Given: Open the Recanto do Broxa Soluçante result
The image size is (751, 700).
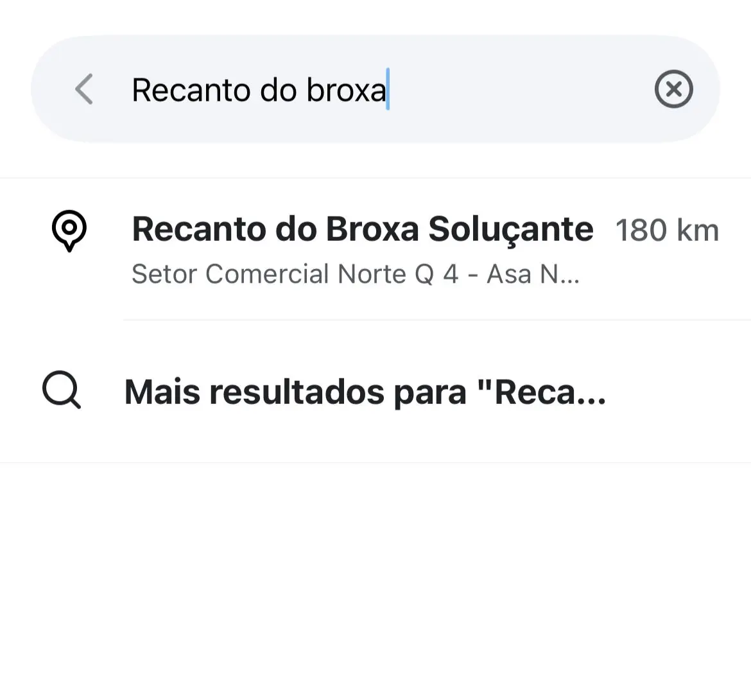Looking at the screenshot, I should (x=362, y=229).
